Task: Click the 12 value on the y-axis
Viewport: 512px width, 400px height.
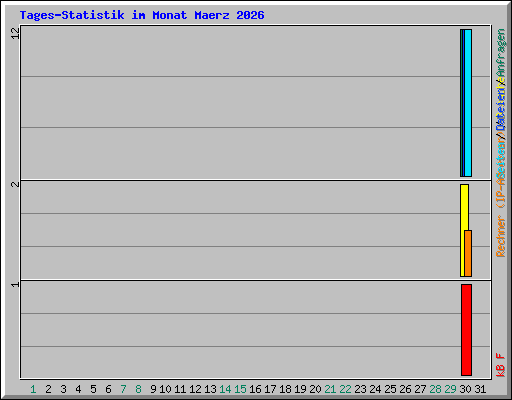Action: (15, 33)
